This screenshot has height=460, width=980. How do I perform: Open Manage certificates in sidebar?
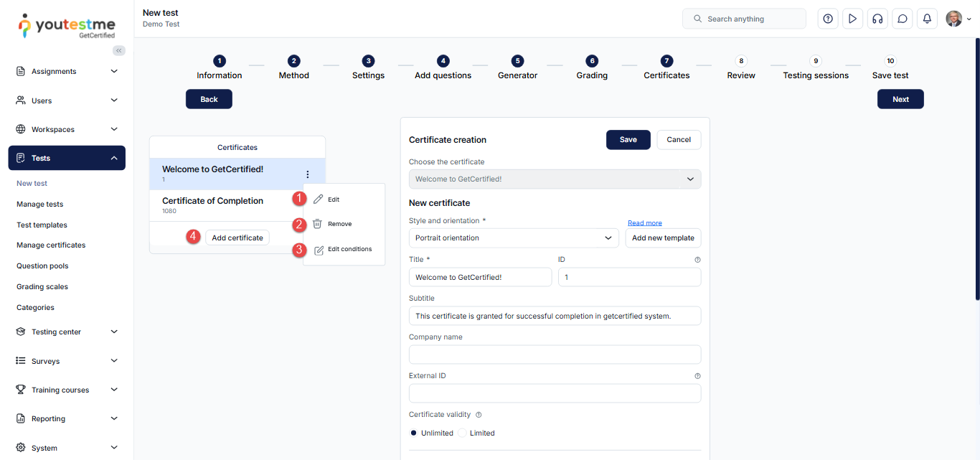51,245
